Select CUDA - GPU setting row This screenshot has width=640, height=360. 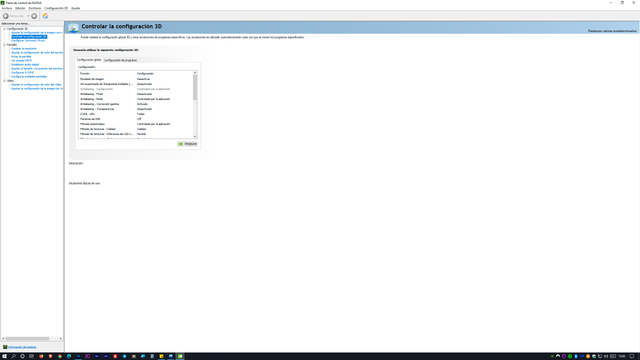(136, 114)
